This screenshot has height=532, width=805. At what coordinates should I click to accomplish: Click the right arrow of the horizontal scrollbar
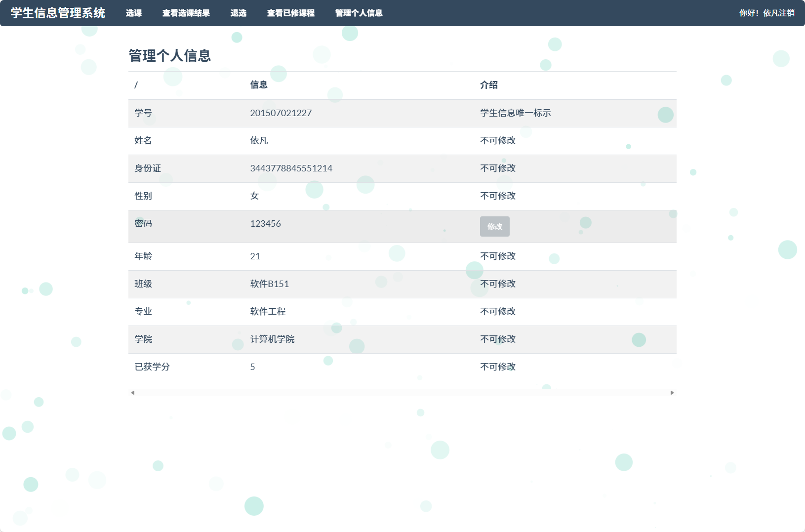click(x=672, y=393)
